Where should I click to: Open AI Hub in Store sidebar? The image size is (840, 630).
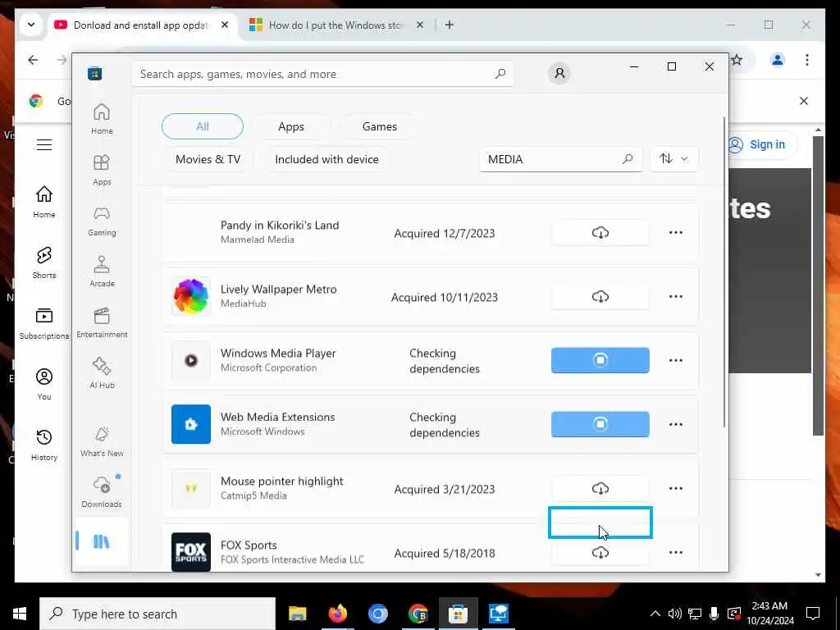click(x=102, y=373)
